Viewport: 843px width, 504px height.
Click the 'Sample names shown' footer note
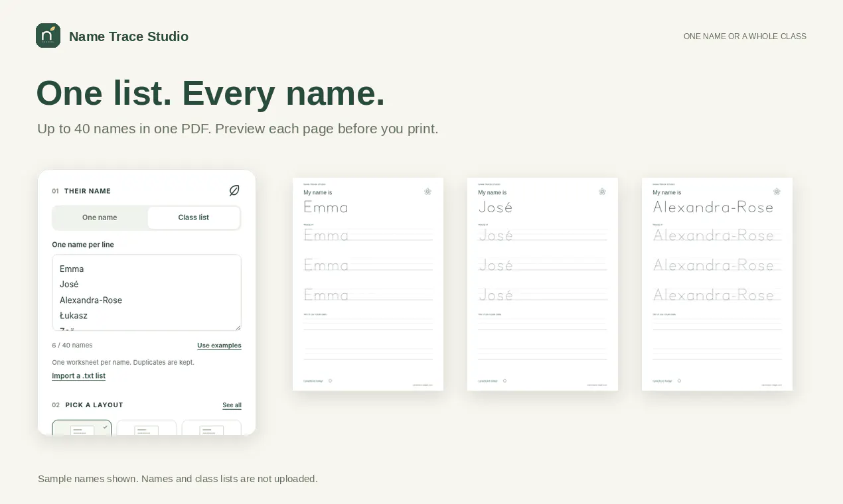[178, 479]
